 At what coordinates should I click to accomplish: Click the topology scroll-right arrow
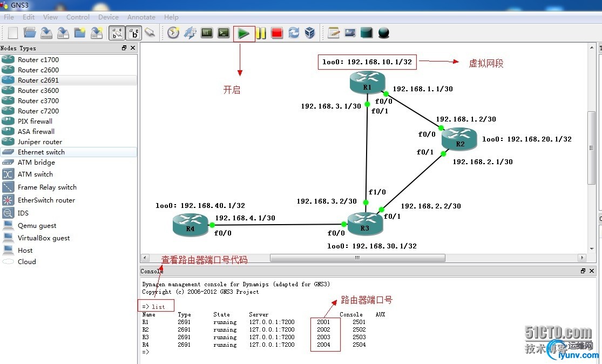(582, 258)
